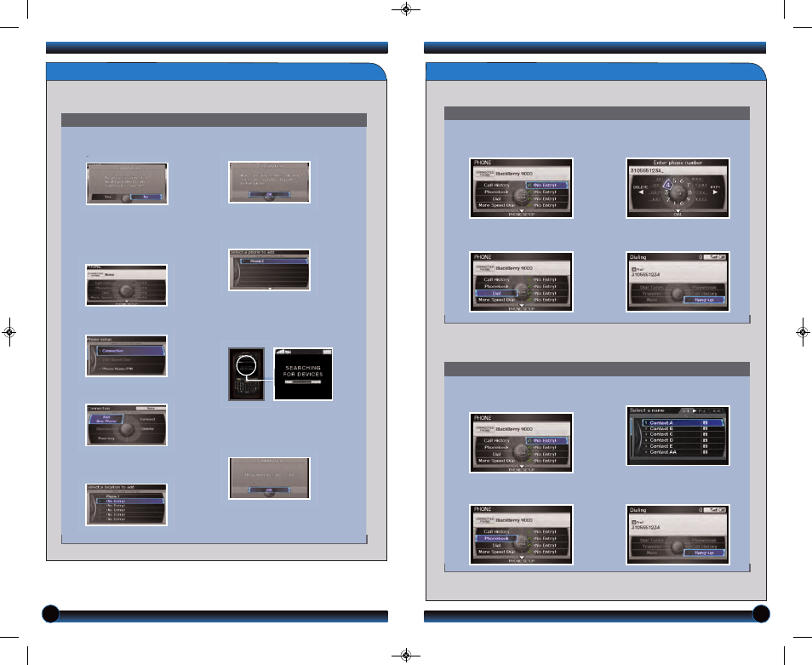Image resolution: width=812 pixels, height=665 pixels.
Task: Click the phone icon beside Contact A
Action: tap(705, 422)
